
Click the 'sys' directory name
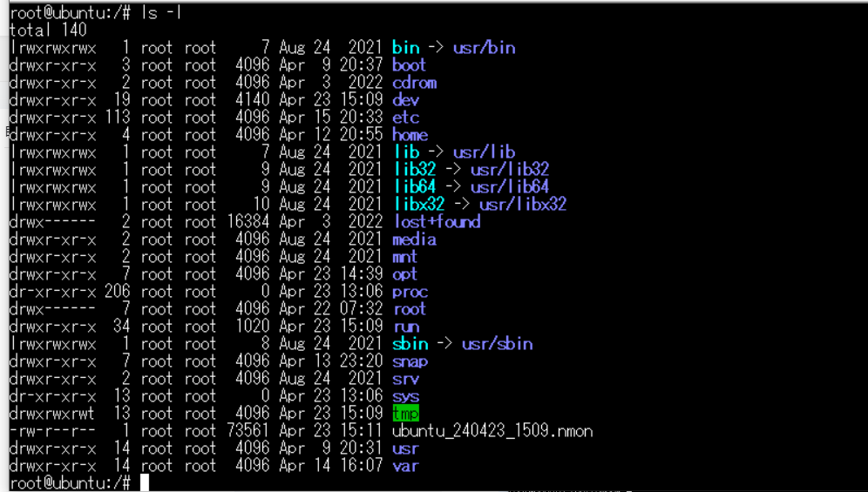point(406,396)
